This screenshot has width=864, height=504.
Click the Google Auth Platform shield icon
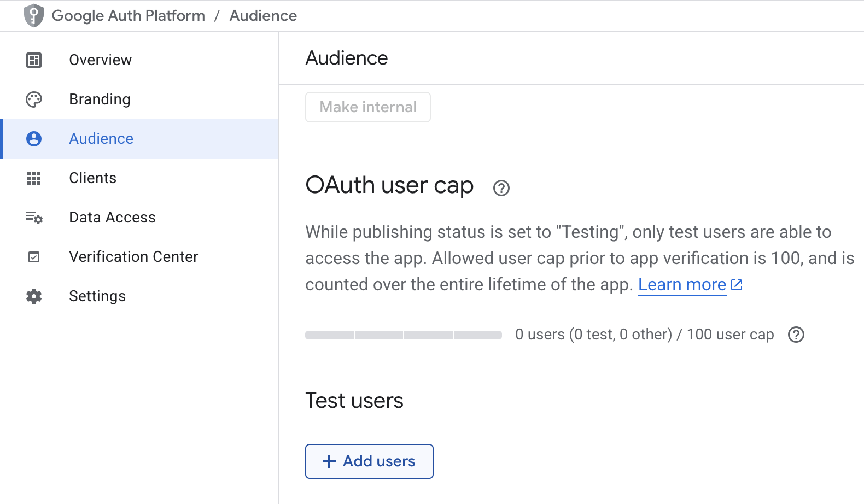33,15
